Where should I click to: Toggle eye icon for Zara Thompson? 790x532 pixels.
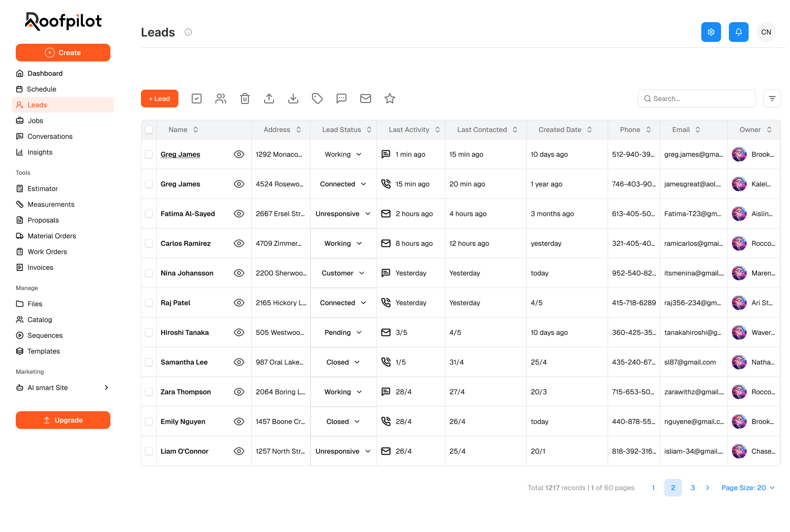coord(239,392)
